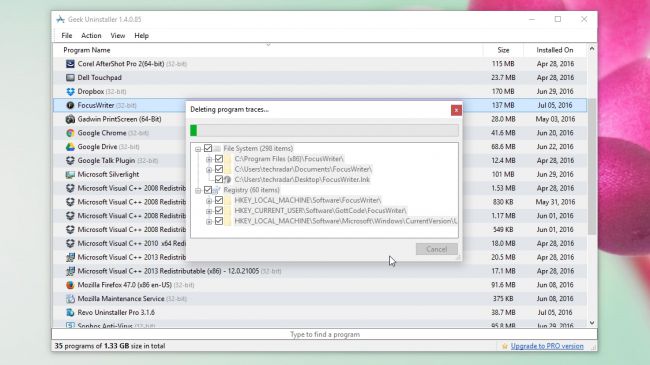
Task: Select the Dropbox program icon
Action: 70,92
